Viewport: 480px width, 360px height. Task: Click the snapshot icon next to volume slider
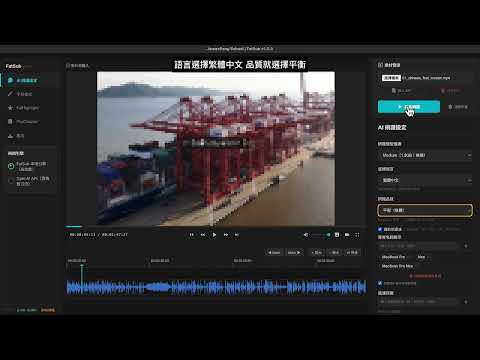[x=337, y=235]
